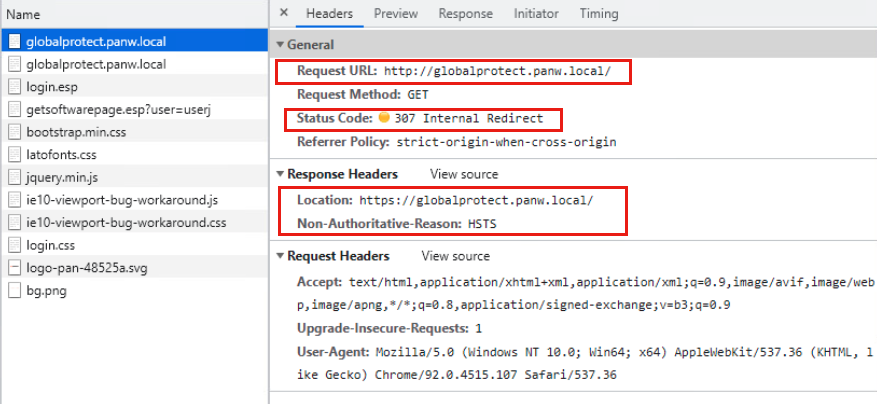
Task: Select the Initiator tab
Action: pyautogui.click(x=536, y=14)
